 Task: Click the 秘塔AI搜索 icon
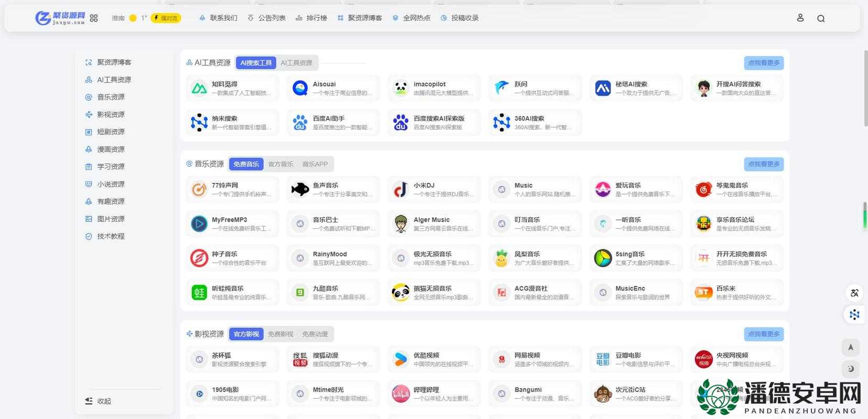[x=603, y=88]
